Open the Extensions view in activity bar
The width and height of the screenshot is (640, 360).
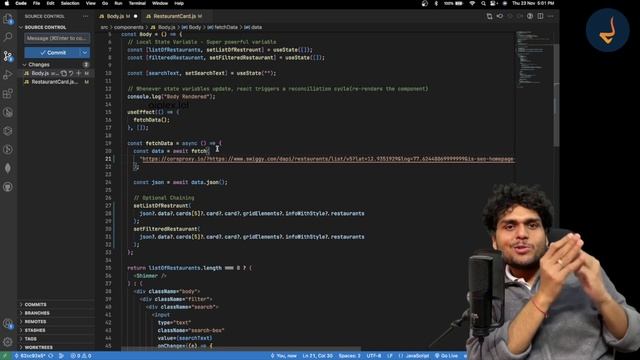click(8, 93)
